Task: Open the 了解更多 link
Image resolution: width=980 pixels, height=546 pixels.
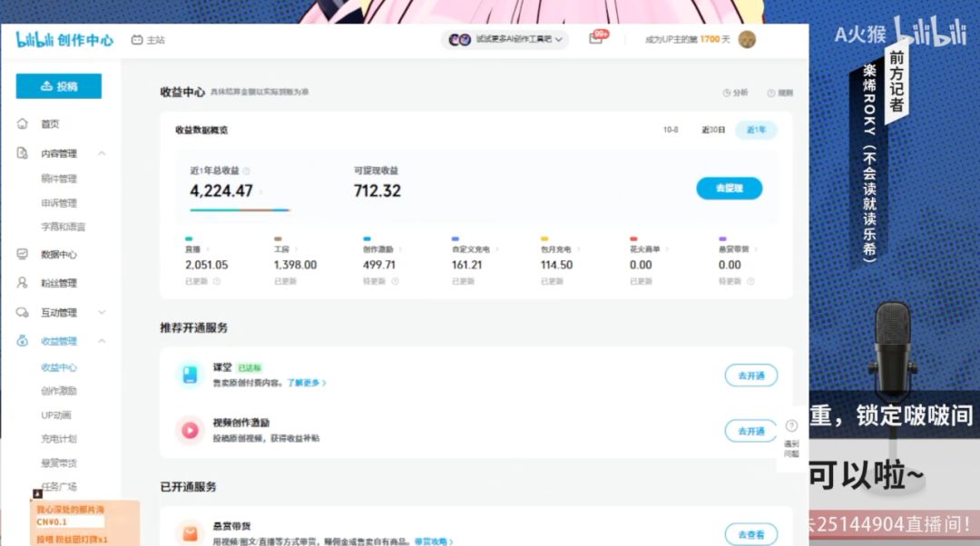Action: [x=307, y=383]
